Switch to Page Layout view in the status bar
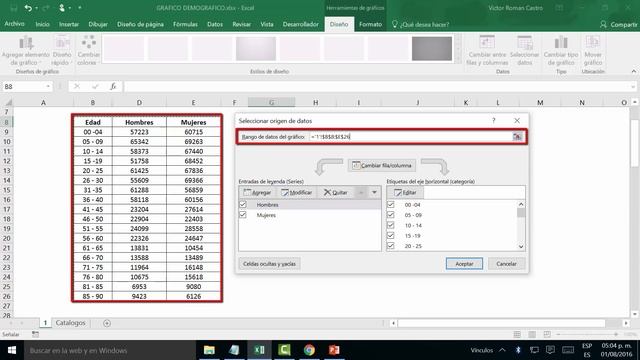 coord(532,334)
